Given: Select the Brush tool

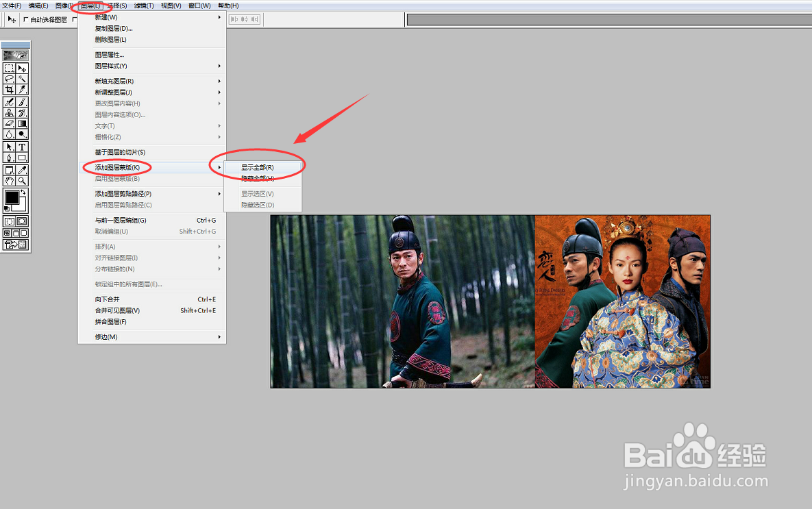Looking at the screenshot, I should click(22, 102).
